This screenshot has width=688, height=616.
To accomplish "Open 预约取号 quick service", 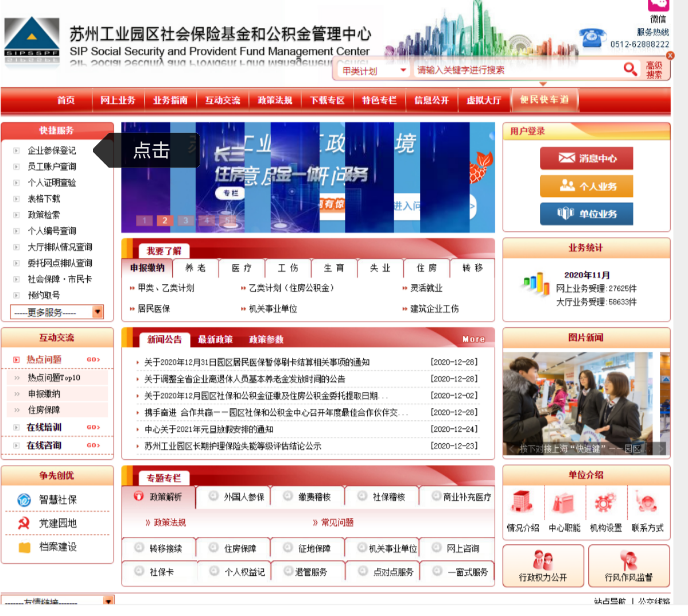I will 44,295.
